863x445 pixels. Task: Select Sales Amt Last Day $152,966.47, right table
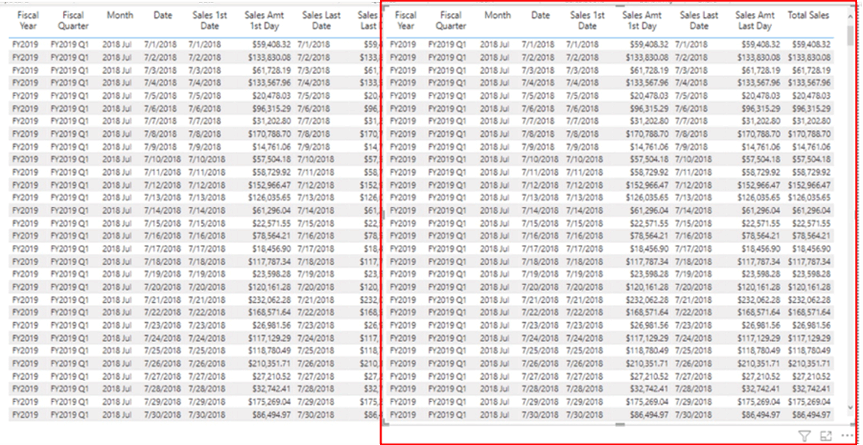click(757, 185)
